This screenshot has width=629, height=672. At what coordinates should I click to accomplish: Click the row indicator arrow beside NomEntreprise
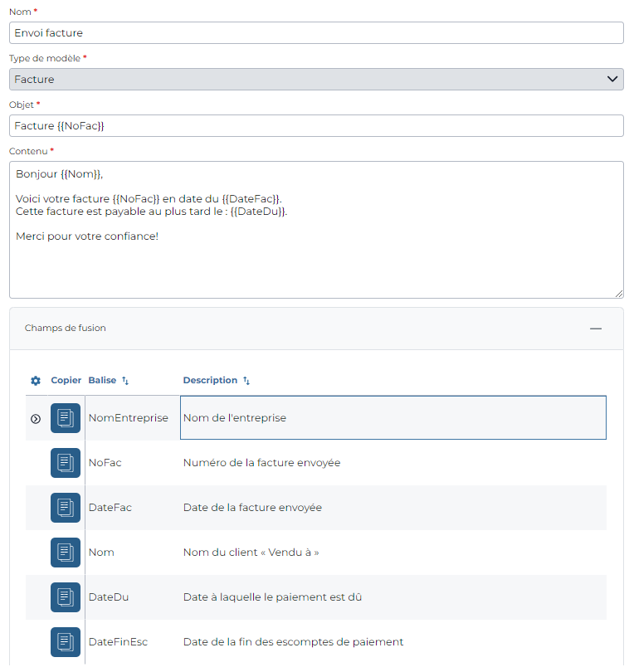36,419
